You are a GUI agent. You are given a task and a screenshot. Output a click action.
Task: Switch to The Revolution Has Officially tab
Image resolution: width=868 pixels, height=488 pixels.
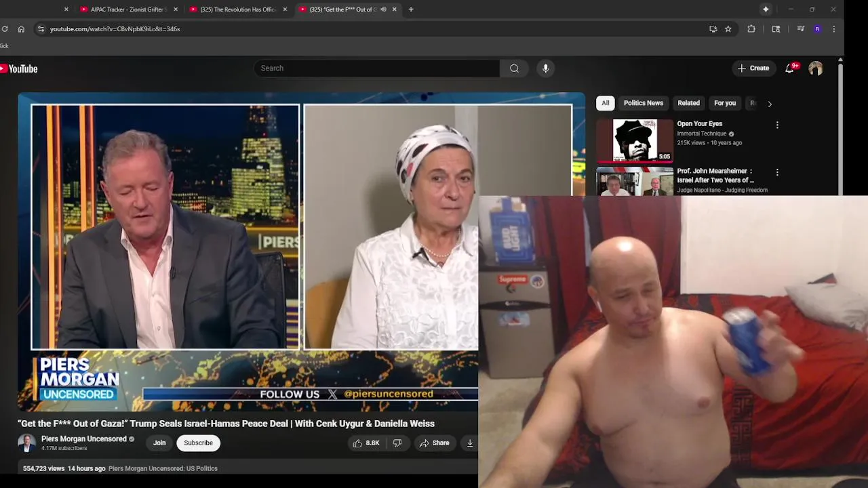click(238, 9)
